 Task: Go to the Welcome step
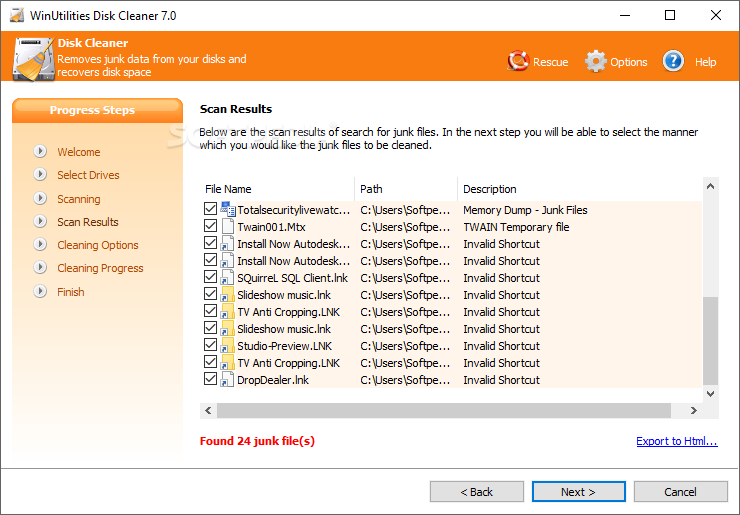coord(79,152)
